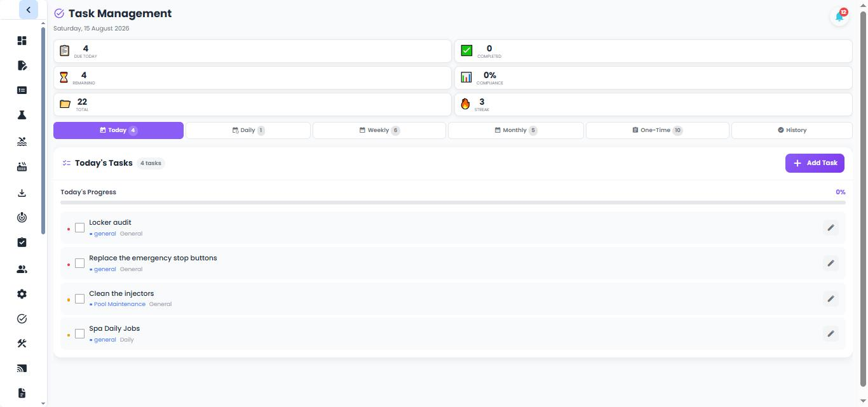Click the "Today's Progress" label

88,192
